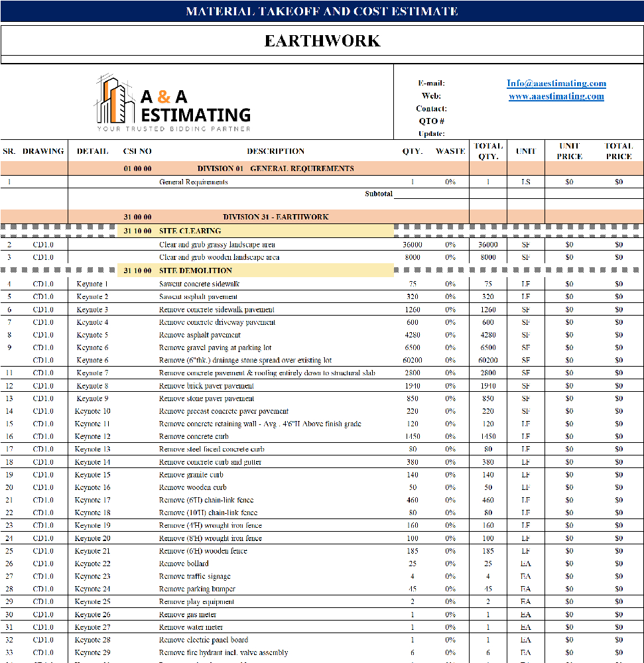Click the A & A Estimating logo

coord(174,102)
